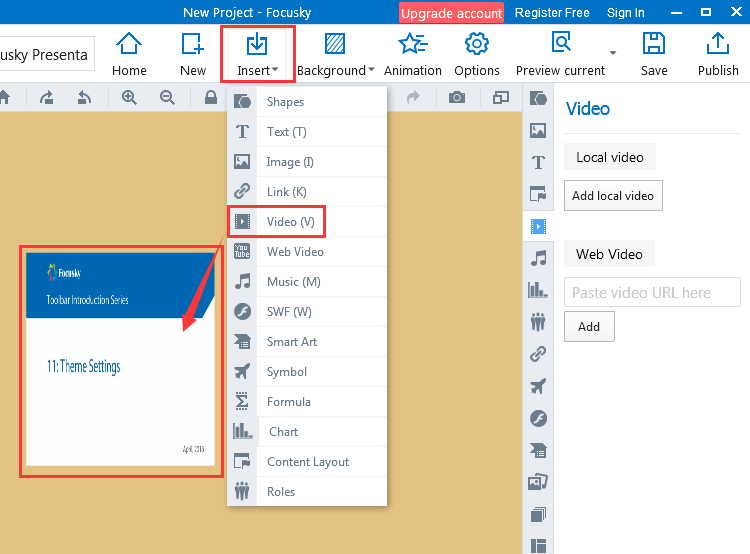Open the Background dropdown menu
This screenshot has height=554, width=750.
tap(335, 54)
